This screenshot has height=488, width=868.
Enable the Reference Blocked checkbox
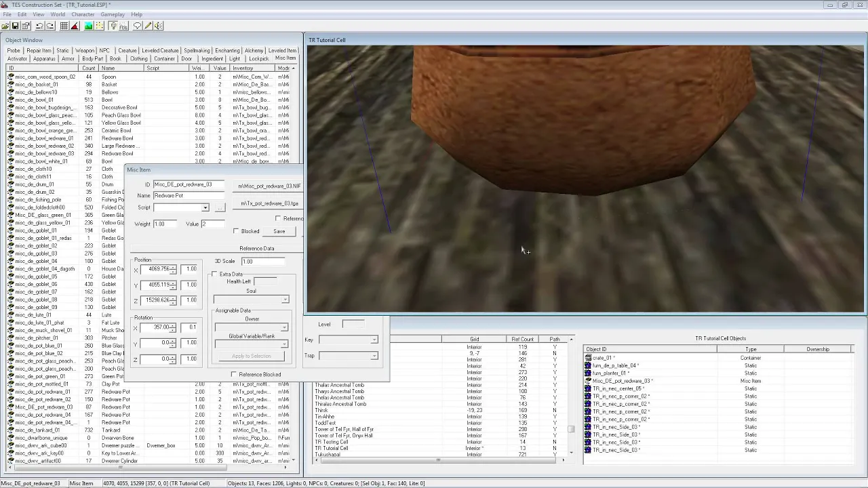pyautogui.click(x=234, y=374)
